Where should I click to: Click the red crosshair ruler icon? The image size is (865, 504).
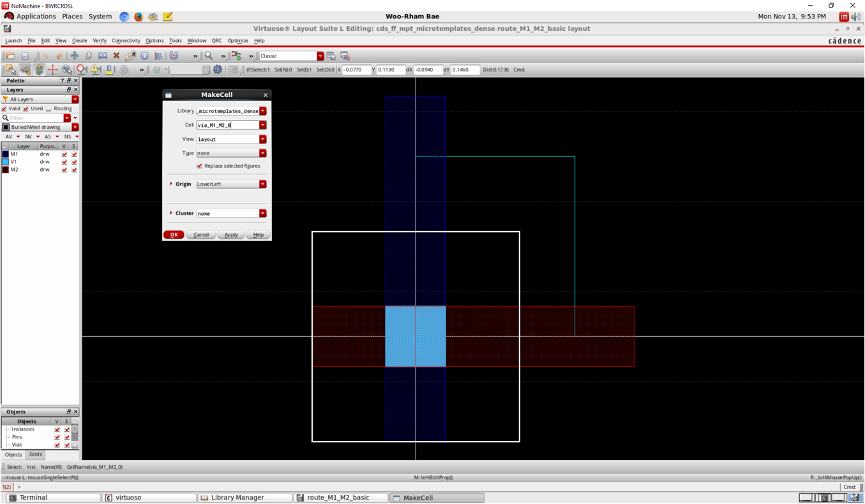(x=53, y=70)
